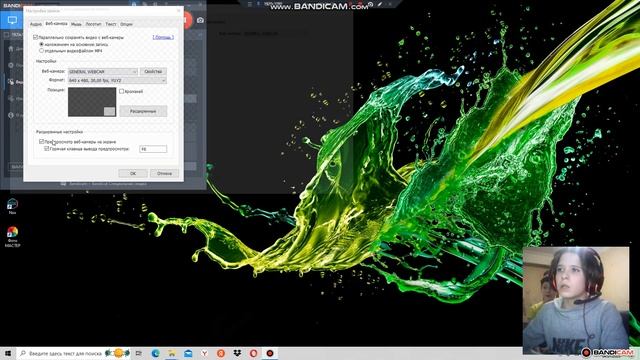Expand the webcam format dropdown

117,80
